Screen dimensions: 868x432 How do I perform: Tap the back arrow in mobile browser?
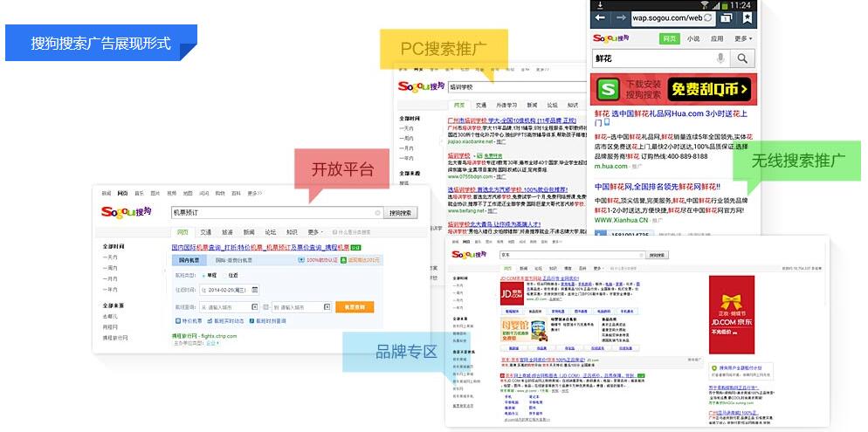(x=600, y=17)
